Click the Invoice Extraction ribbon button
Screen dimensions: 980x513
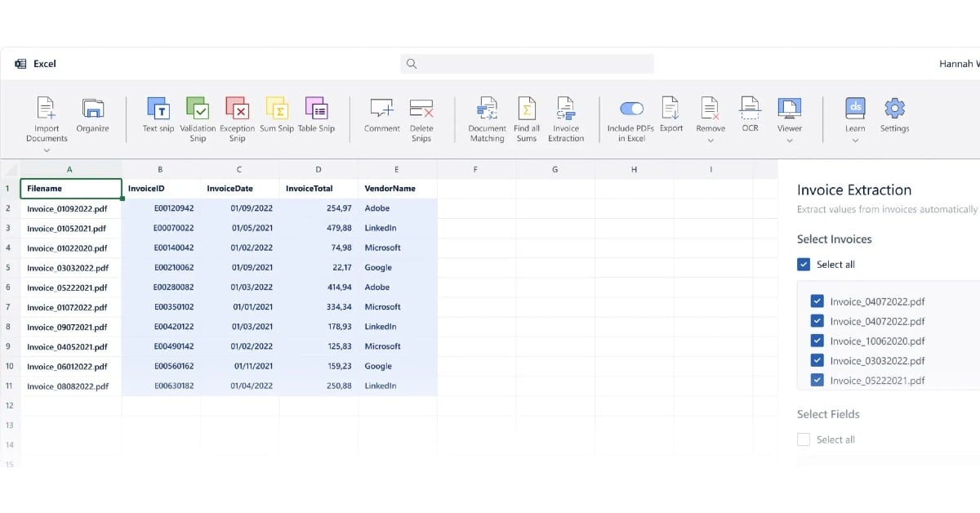click(566, 109)
